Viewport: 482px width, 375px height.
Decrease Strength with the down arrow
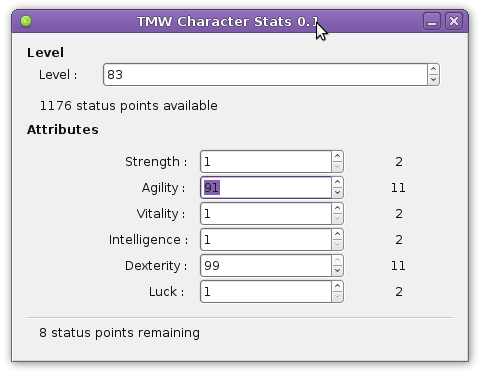click(x=337, y=167)
